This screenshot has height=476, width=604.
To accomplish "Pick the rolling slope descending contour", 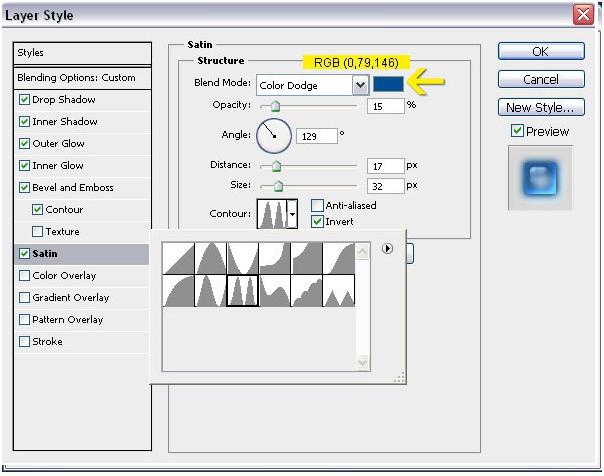I will point(275,290).
